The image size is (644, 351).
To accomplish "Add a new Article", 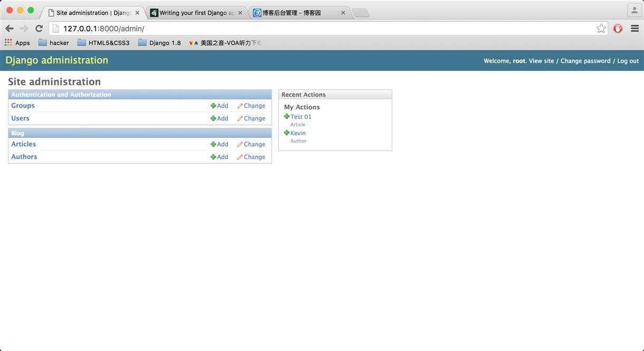I will pos(220,144).
